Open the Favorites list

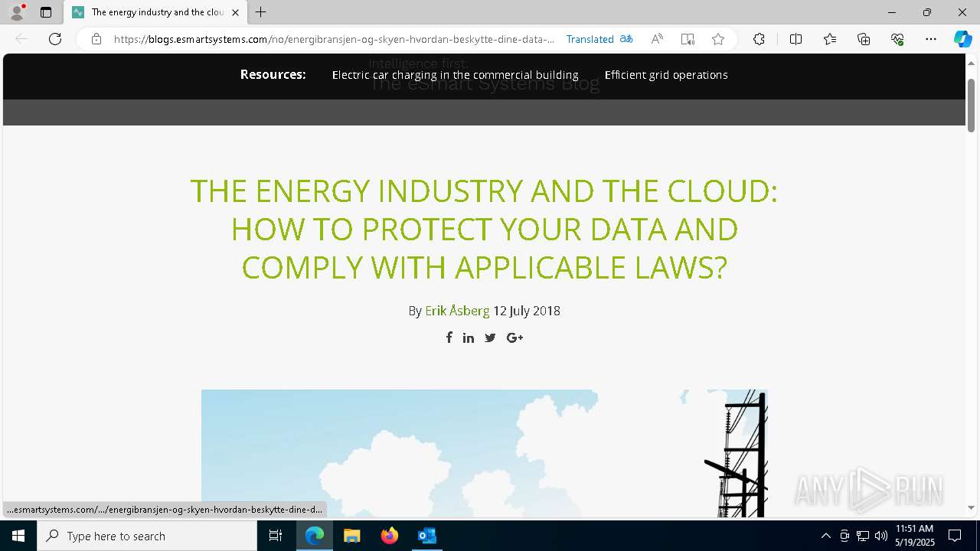(x=830, y=39)
